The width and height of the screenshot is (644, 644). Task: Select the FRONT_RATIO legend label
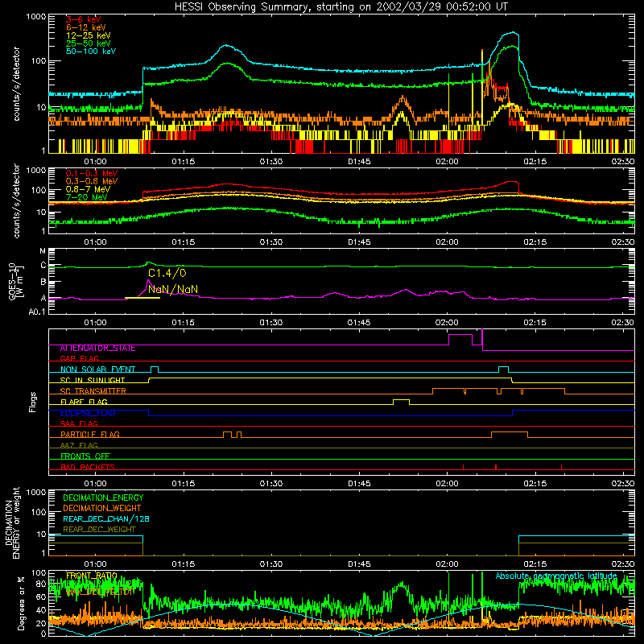[x=92, y=576]
